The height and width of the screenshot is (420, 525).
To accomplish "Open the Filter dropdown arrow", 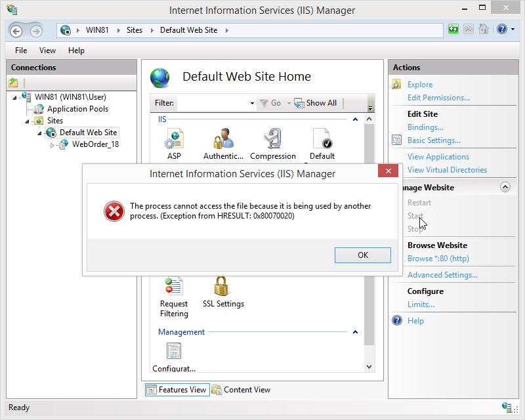I will (252, 103).
